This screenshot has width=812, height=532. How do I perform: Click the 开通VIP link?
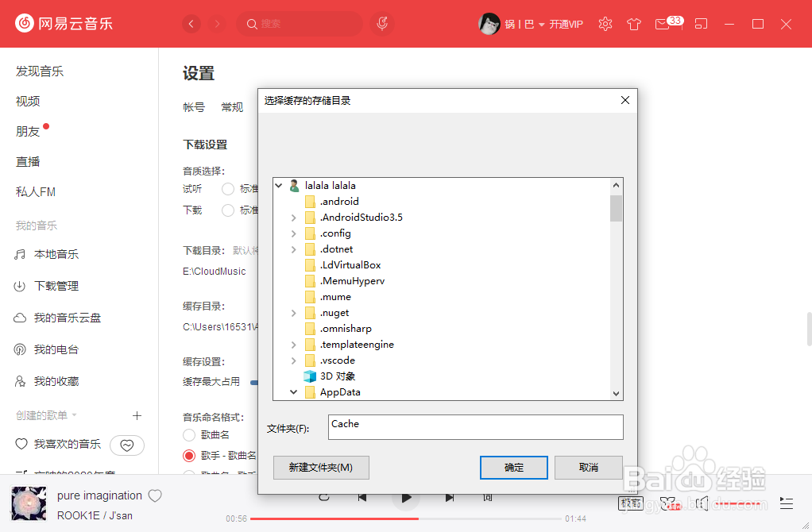click(566, 25)
